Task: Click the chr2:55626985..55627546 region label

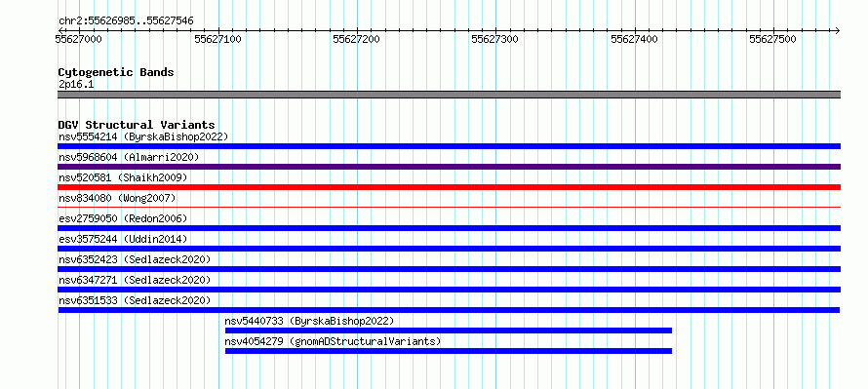Action: (x=126, y=21)
